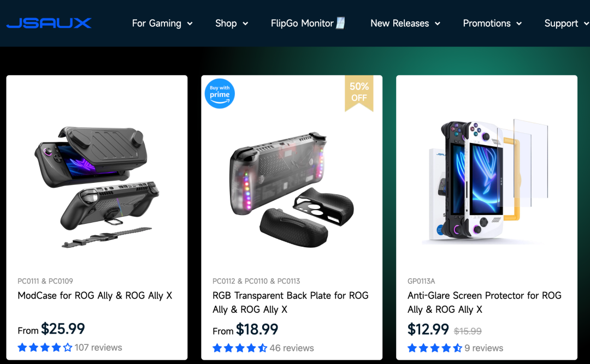
Task: Open the Support menu
Action: 561,23
